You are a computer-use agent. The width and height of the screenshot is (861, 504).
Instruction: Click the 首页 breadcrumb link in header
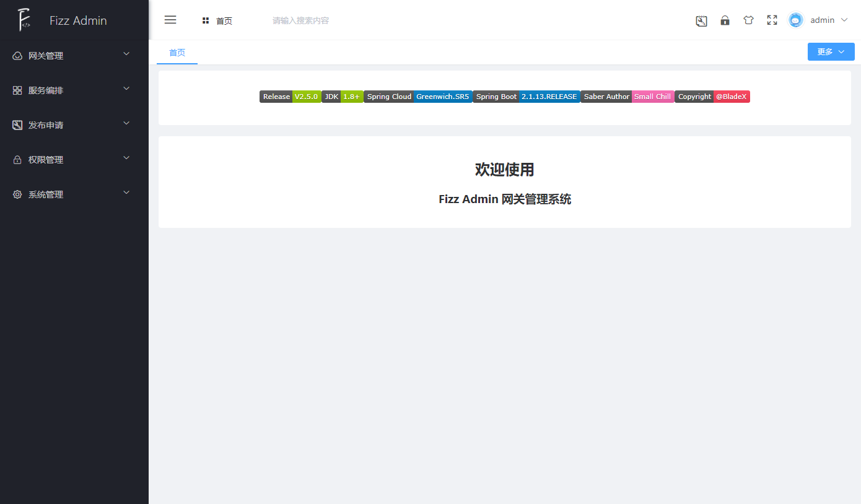point(224,21)
